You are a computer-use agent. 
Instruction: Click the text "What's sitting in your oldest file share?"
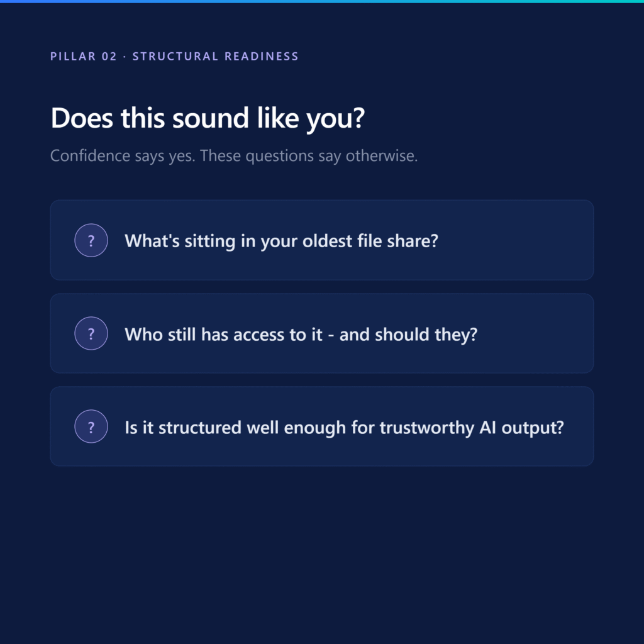coord(281,241)
